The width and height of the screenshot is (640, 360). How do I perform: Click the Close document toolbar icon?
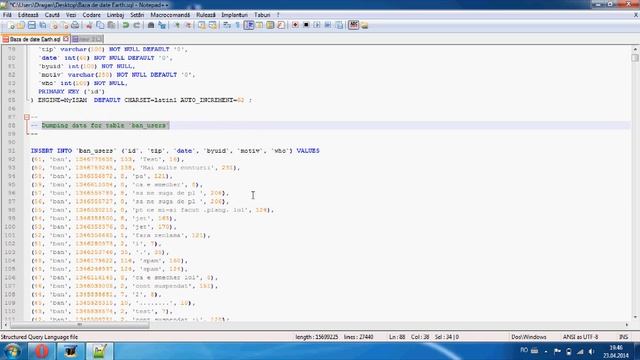54,25
